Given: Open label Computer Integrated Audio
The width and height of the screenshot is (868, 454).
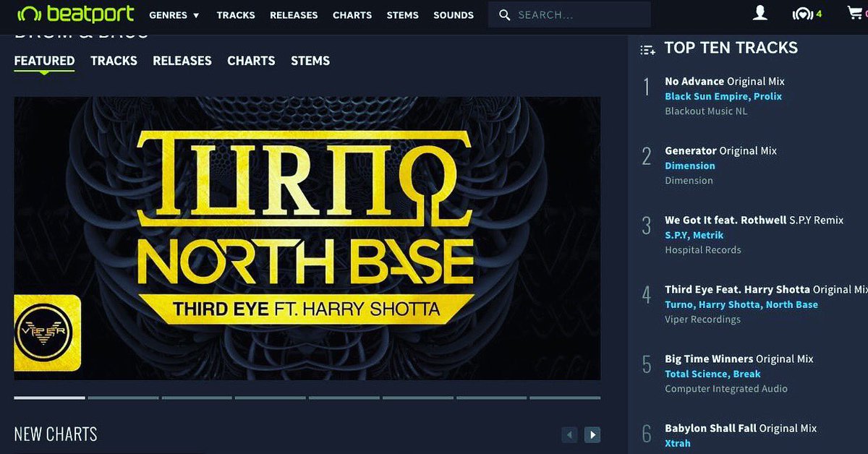Looking at the screenshot, I should [726, 389].
